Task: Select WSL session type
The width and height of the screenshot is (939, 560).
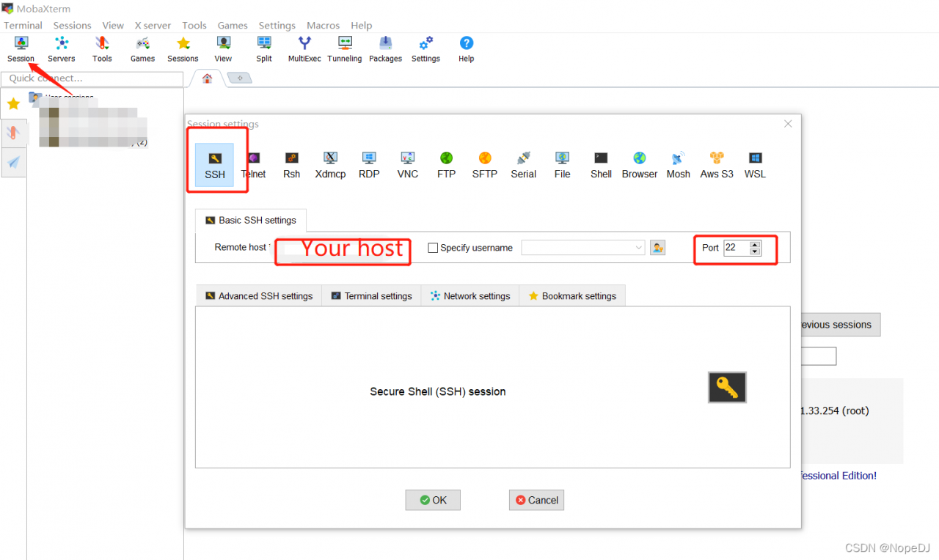Action: pos(755,165)
